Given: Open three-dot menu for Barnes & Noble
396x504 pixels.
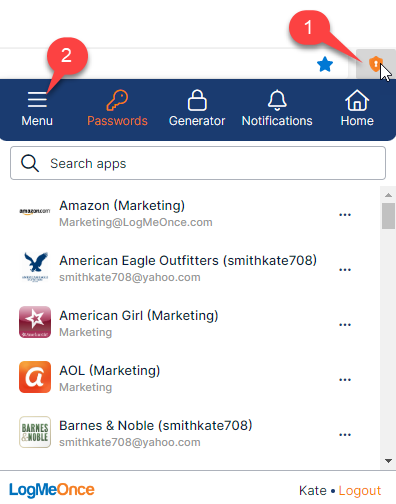Looking at the screenshot, I should click(x=345, y=435).
